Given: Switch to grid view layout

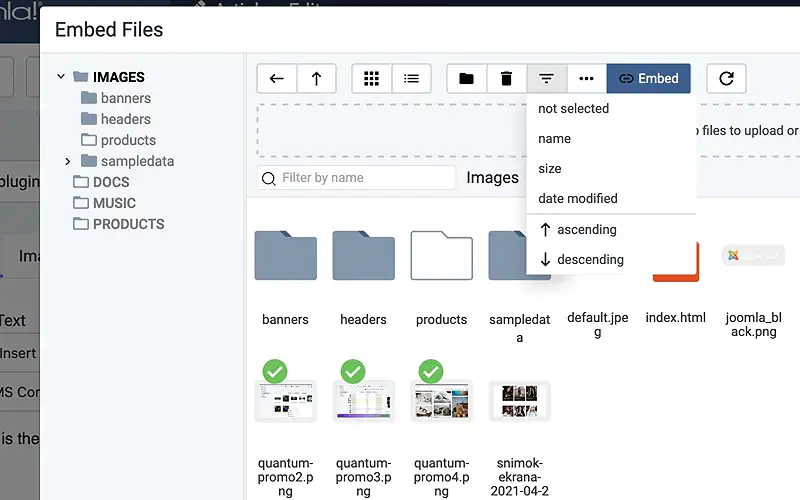Looking at the screenshot, I should pos(371,79).
